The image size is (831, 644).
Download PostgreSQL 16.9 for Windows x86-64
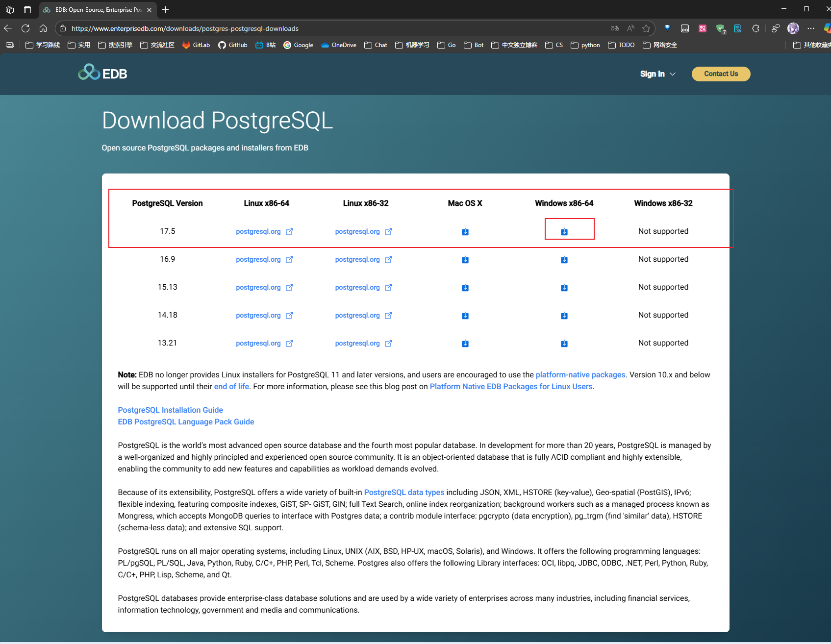(x=564, y=260)
